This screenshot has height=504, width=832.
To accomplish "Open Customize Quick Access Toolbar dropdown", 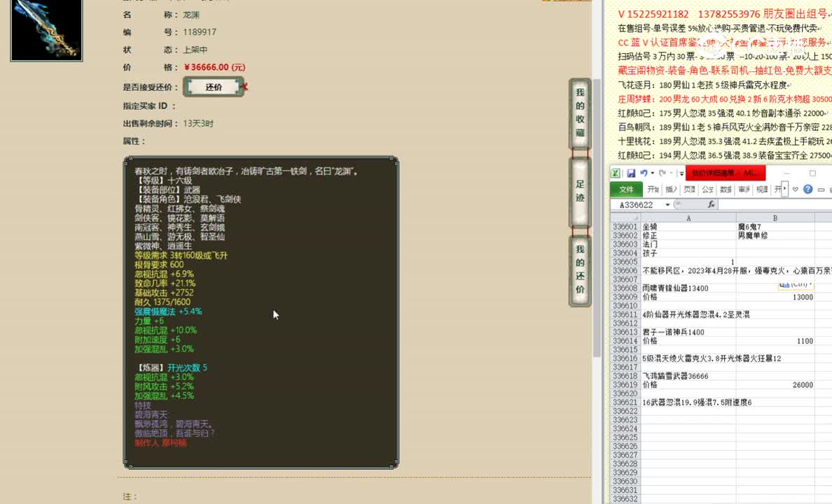I will 681,174.
